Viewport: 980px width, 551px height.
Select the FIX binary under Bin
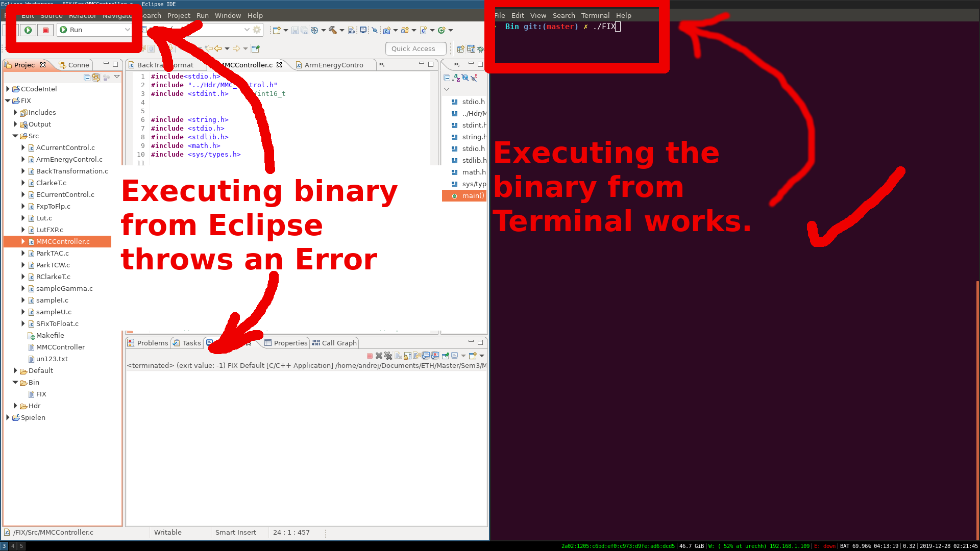coord(41,394)
